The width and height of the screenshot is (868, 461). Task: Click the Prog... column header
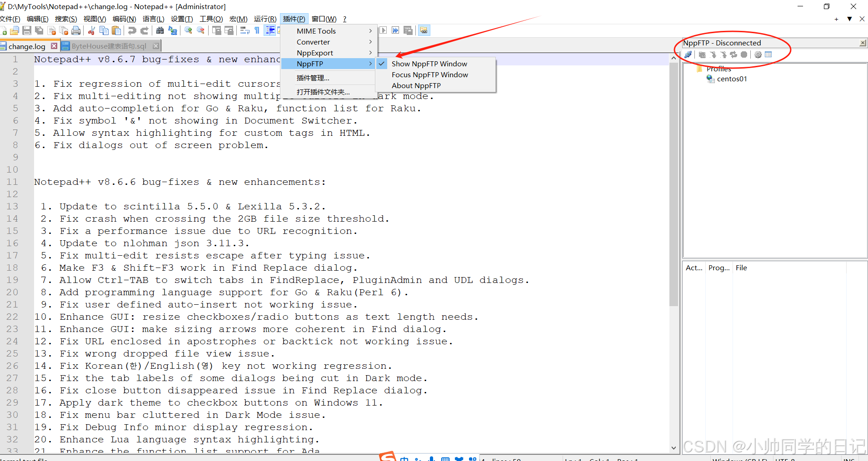click(x=719, y=268)
